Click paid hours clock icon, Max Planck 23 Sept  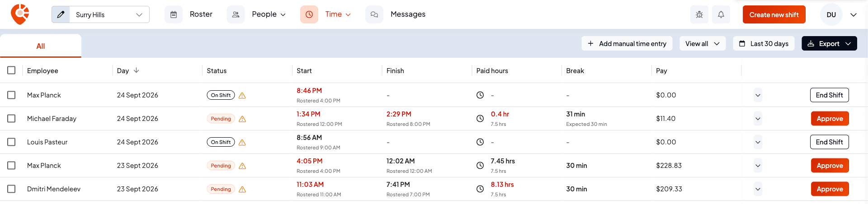pyautogui.click(x=480, y=166)
